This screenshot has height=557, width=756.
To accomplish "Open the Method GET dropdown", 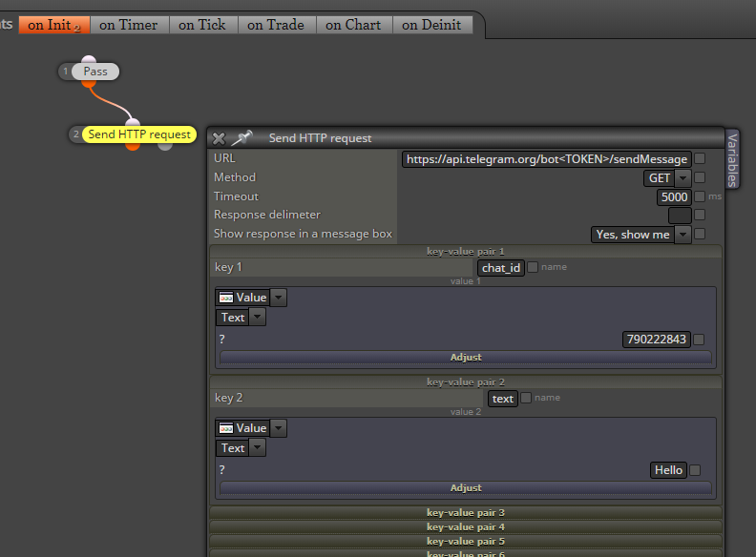I will click(x=667, y=177).
